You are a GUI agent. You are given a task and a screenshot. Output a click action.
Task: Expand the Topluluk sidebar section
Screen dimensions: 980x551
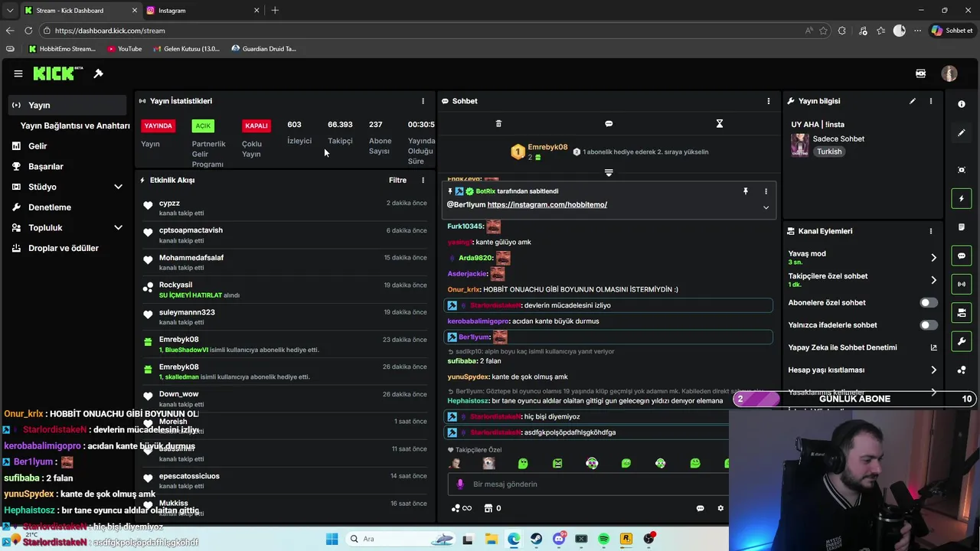pyautogui.click(x=118, y=227)
